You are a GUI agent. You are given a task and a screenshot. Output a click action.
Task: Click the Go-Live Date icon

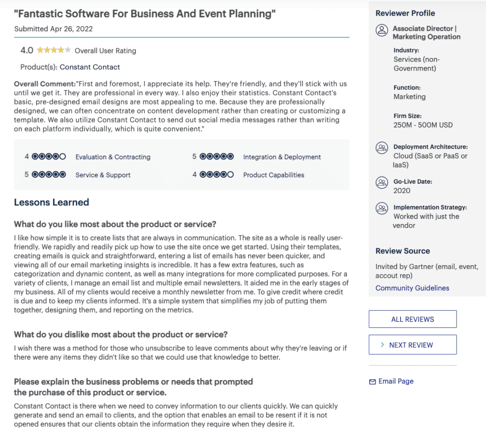[382, 183]
